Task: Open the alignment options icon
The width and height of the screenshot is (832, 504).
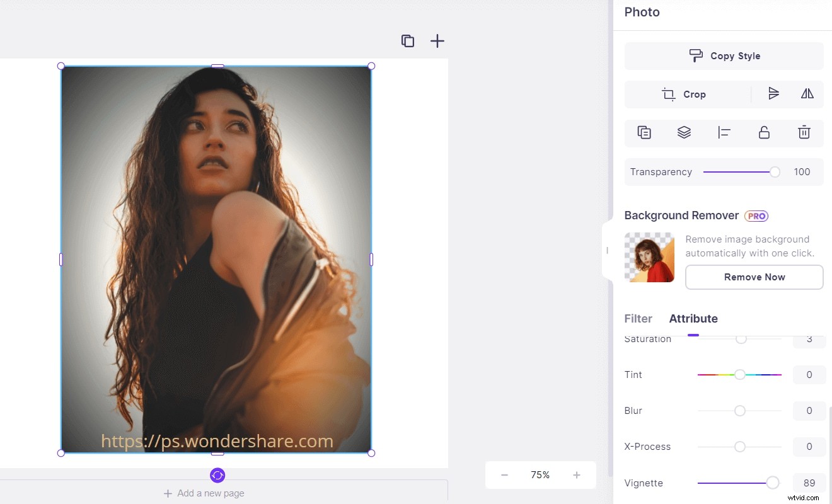Action: pyautogui.click(x=724, y=132)
